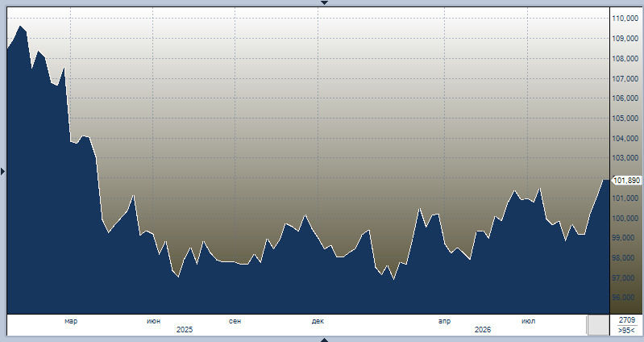
Task: Click the сен month label
Action: tap(235, 321)
